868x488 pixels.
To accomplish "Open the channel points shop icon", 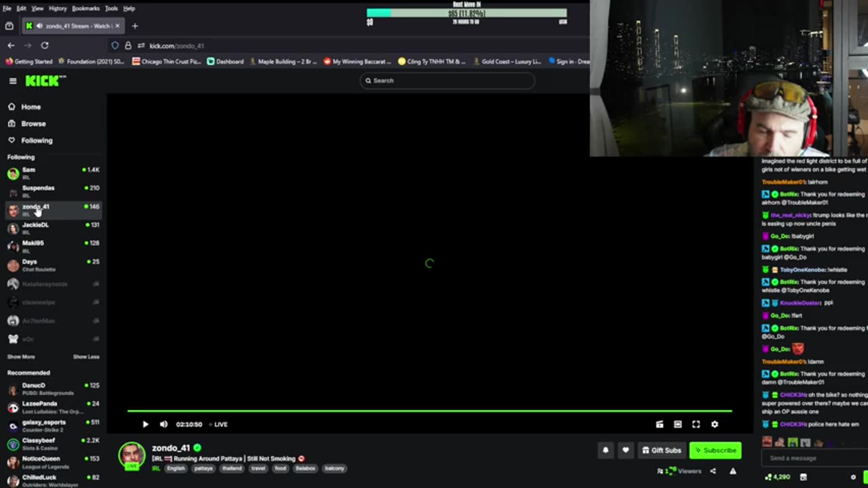I will [x=804, y=477].
